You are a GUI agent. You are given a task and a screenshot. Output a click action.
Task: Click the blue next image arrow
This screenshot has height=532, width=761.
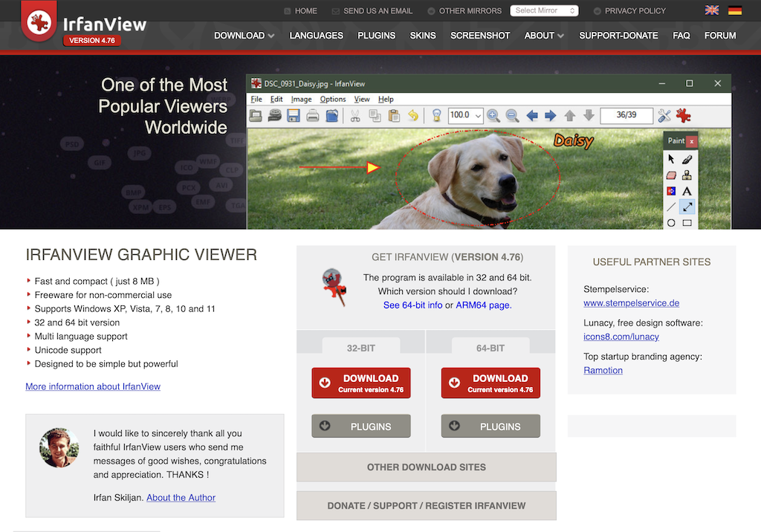pyautogui.click(x=551, y=115)
